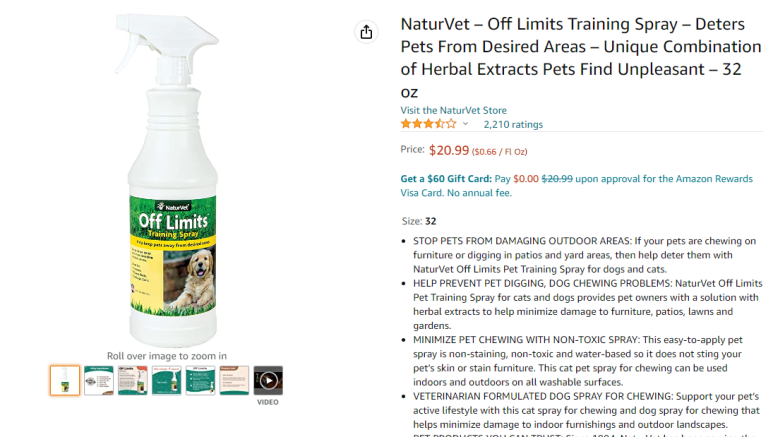Click the share icon beside the product title
This screenshot has height=437, width=773.
[x=366, y=32]
